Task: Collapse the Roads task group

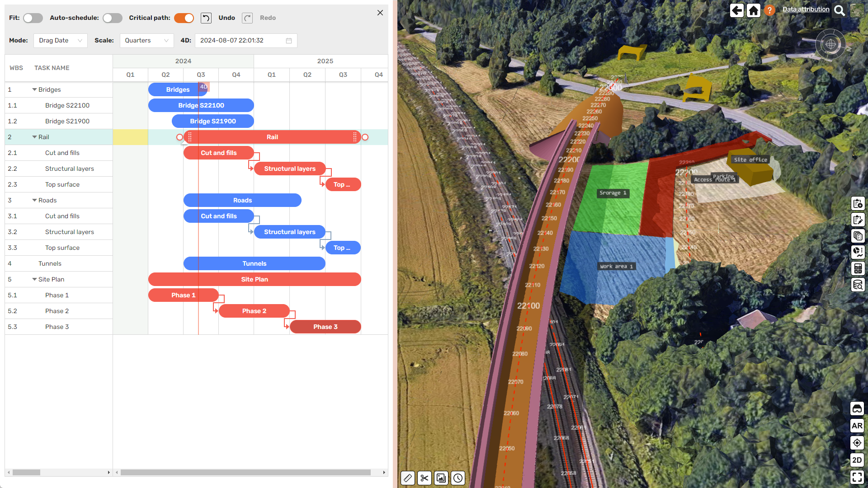Action: click(34, 200)
